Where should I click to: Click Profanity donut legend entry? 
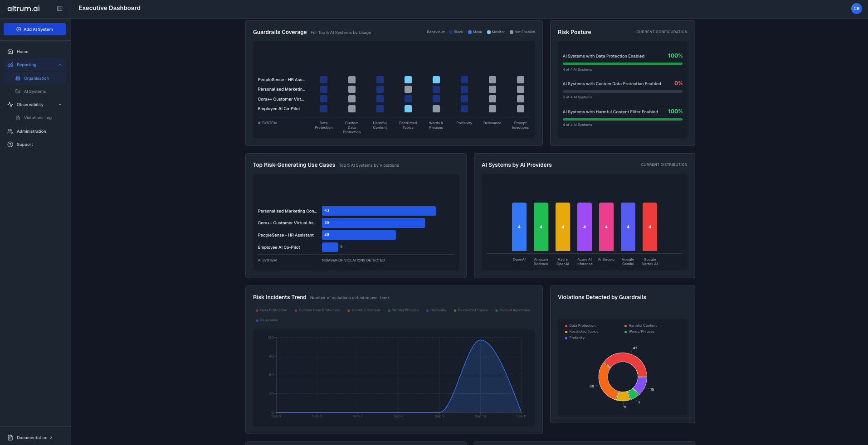(x=575, y=338)
